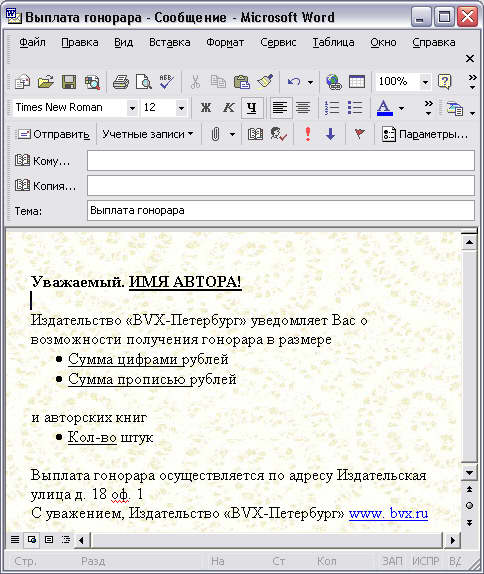Screen dimensions: 484x574
Task: Set high importance with the red exclamation
Action: coord(308,134)
